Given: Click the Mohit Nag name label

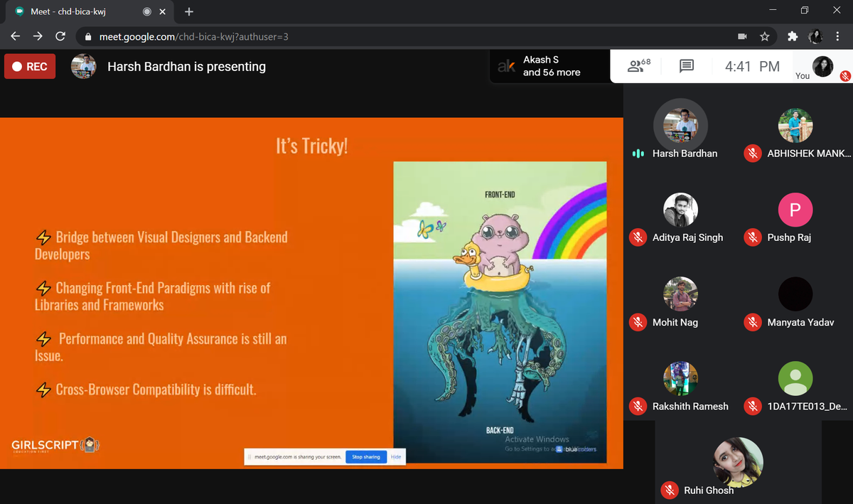Looking at the screenshot, I should point(675,322).
